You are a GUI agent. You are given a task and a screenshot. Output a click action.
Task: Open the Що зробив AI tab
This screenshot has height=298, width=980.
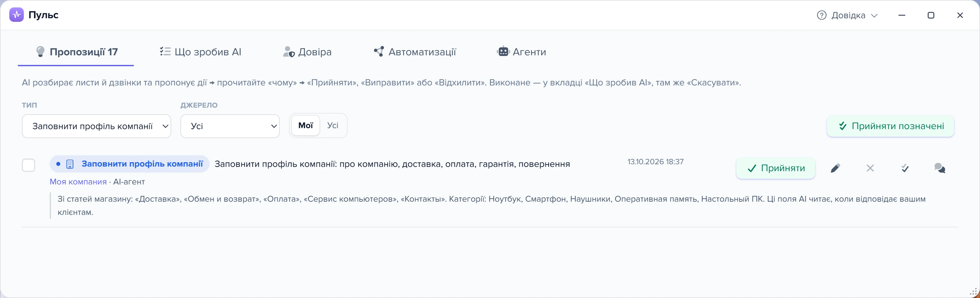[x=200, y=52]
